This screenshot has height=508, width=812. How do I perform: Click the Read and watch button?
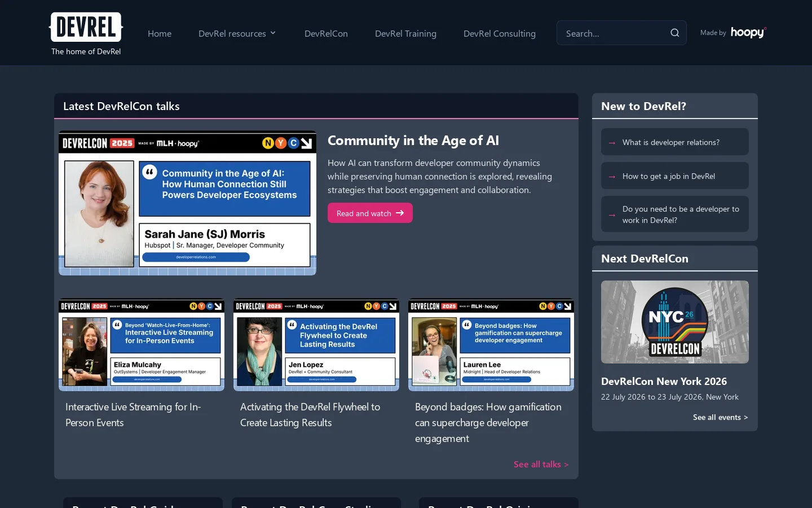point(370,213)
